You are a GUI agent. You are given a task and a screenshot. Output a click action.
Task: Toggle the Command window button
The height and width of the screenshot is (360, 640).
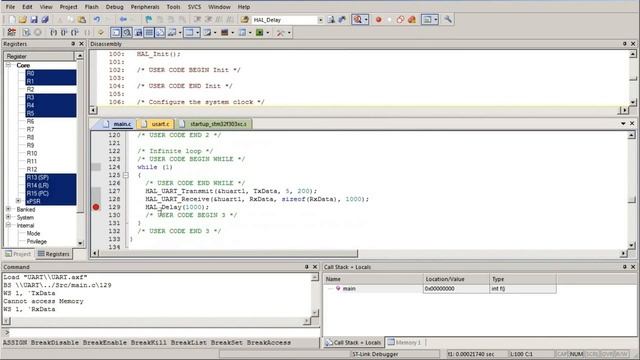point(116,32)
